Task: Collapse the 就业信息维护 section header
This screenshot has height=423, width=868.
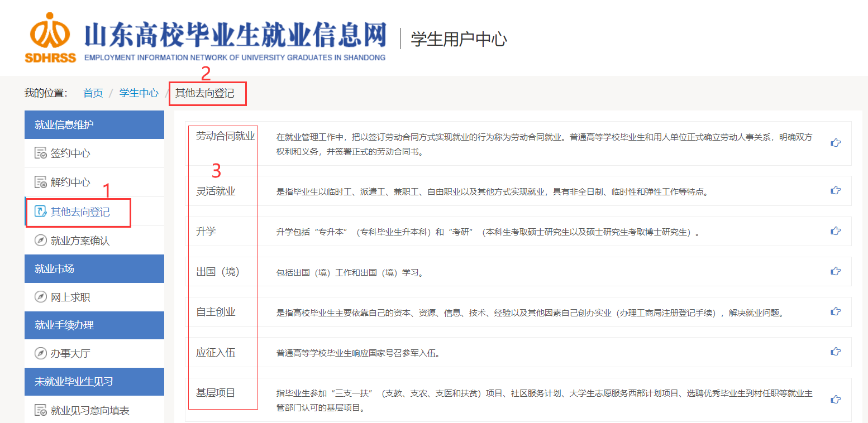Action: pos(94,124)
